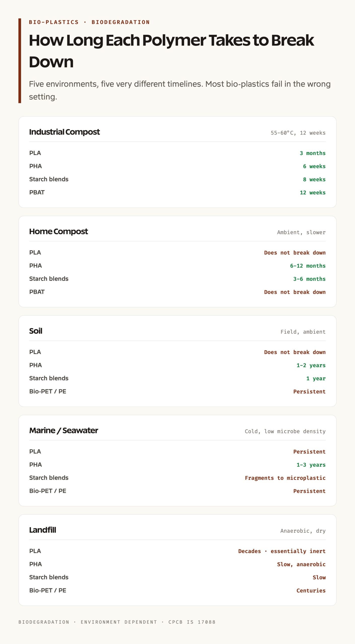Click the '6-12 months' PHA home compost value
The height and width of the screenshot is (644, 355).
[308, 266]
